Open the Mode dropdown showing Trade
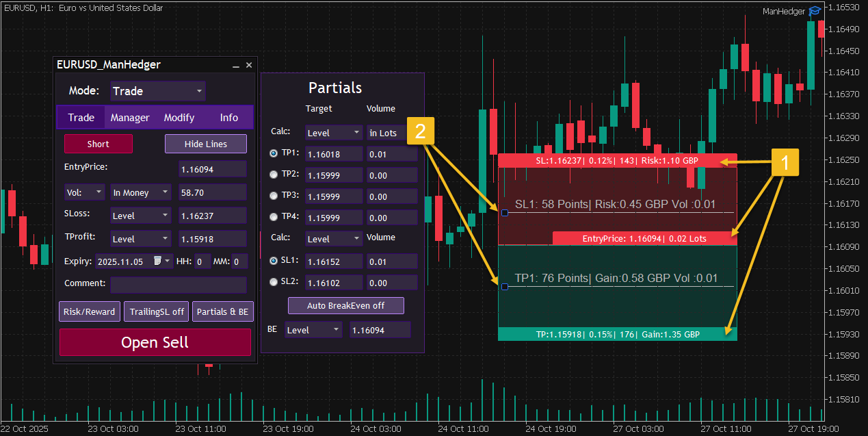Viewport: 868px width, 436px height. coord(157,90)
